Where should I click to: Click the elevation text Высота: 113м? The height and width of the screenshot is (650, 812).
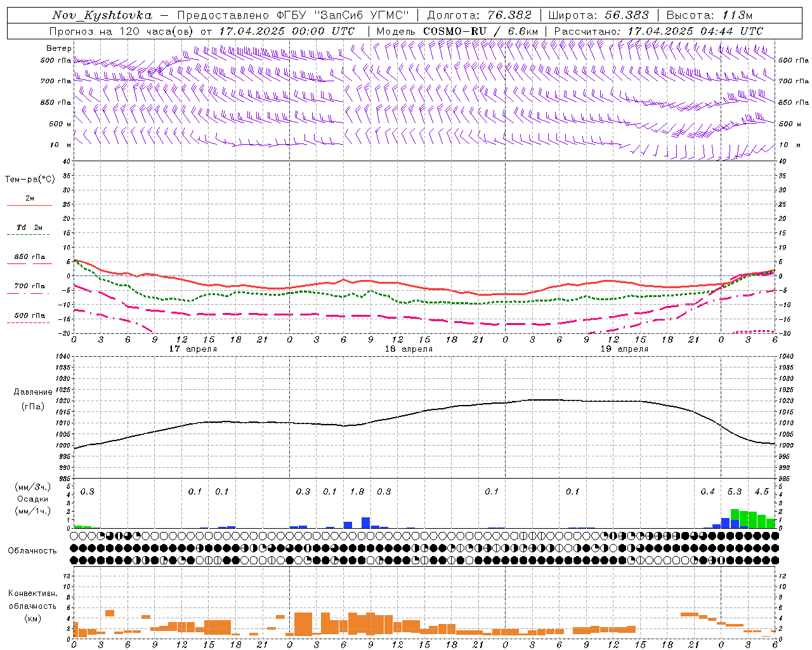coord(709,15)
